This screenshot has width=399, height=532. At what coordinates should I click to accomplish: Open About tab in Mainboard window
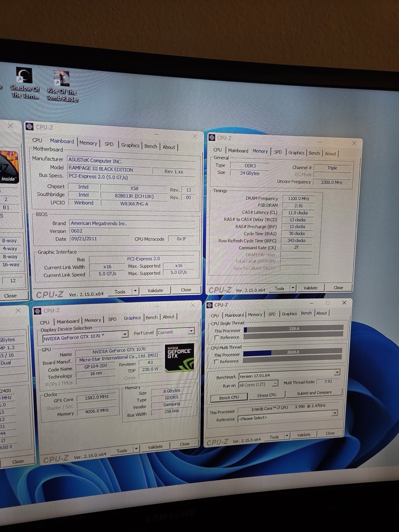pos(169,147)
